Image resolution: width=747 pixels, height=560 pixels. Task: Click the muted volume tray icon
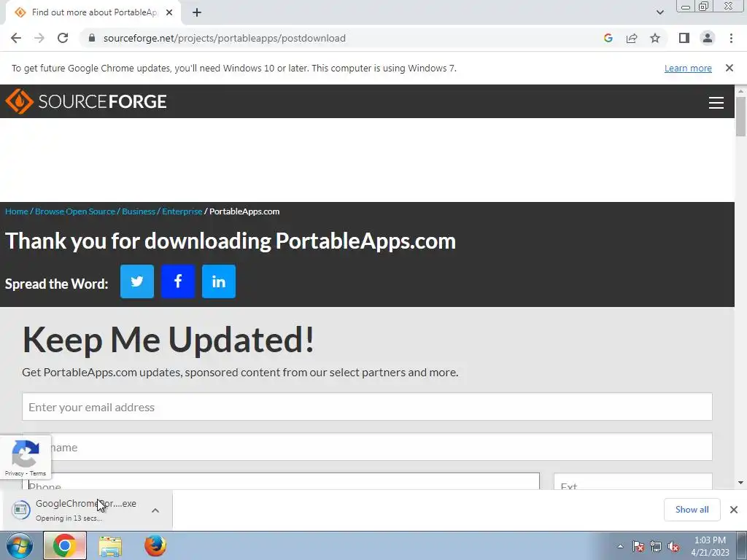[673, 546]
